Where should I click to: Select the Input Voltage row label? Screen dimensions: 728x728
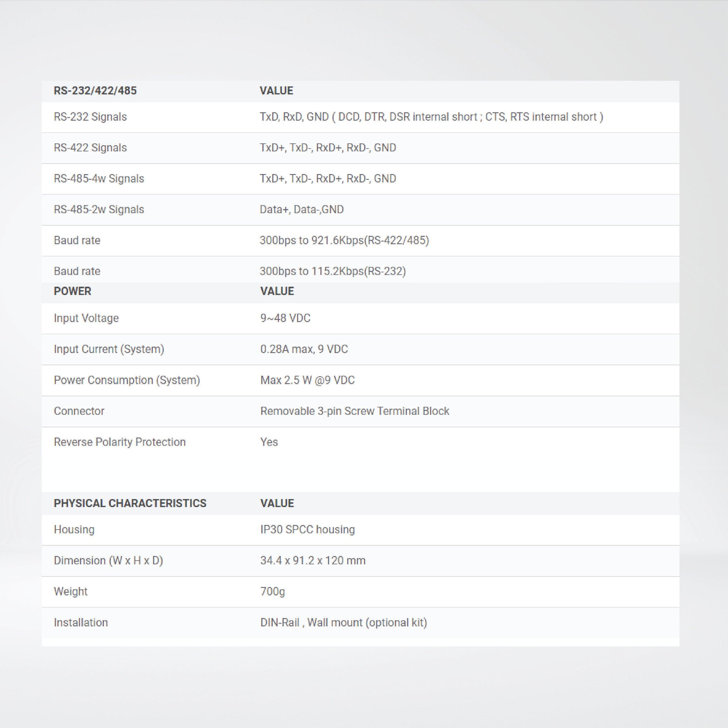[86, 319]
